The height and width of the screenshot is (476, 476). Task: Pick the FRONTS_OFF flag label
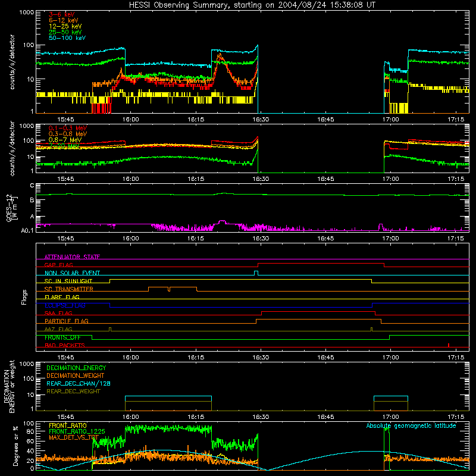[62, 337]
